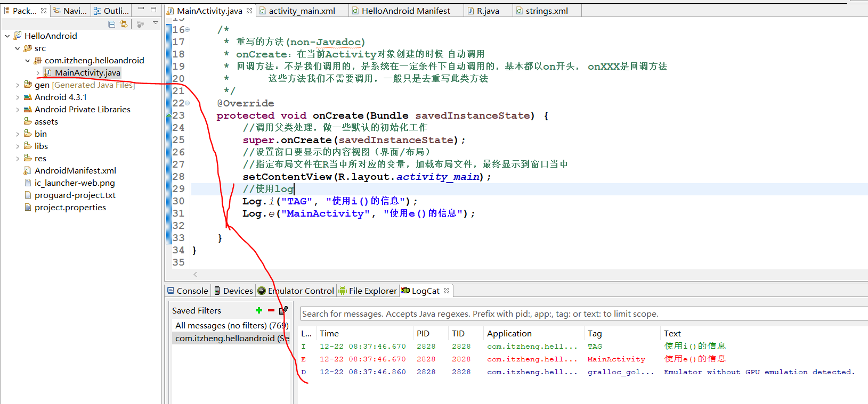Fold onCreate method at line 22
Image resolution: width=868 pixels, height=404 pixels.
[187, 103]
